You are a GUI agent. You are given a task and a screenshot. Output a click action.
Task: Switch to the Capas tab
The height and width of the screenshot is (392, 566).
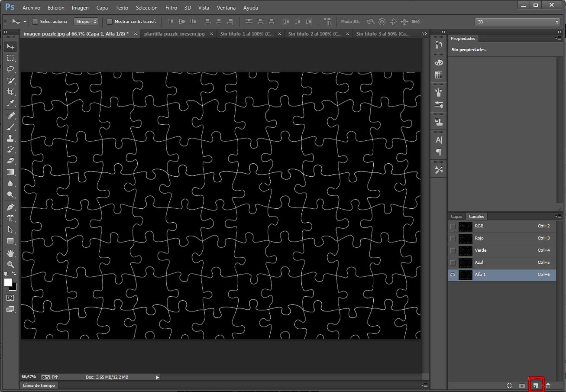[456, 216]
